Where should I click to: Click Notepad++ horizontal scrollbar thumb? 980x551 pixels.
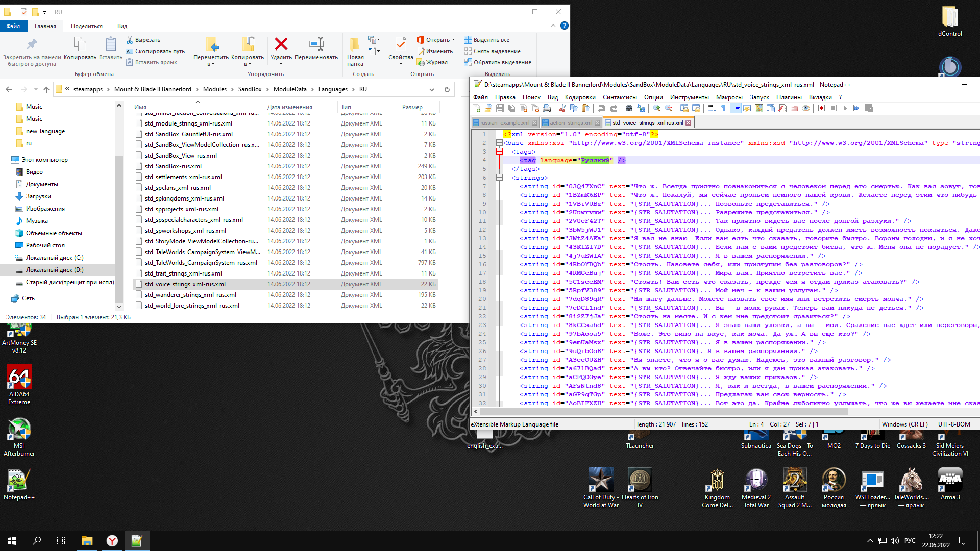pyautogui.click(x=664, y=411)
